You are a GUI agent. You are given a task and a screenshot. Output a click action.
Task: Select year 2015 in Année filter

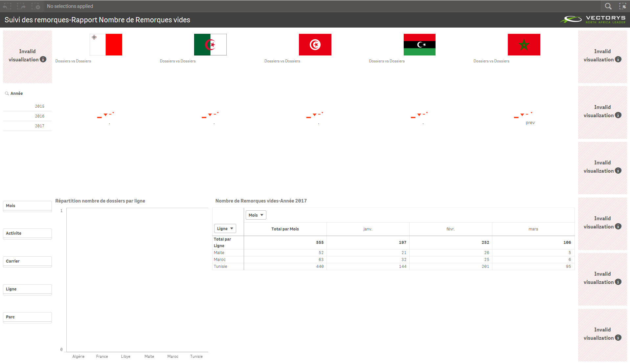point(27,106)
